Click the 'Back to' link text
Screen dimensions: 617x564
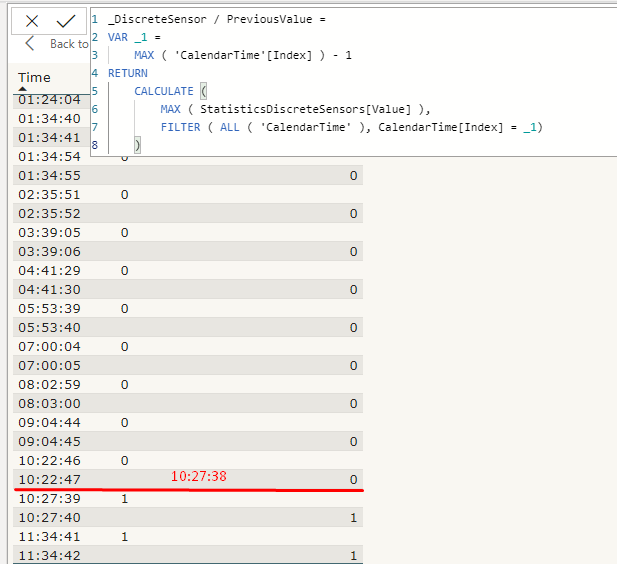pos(69,44)
